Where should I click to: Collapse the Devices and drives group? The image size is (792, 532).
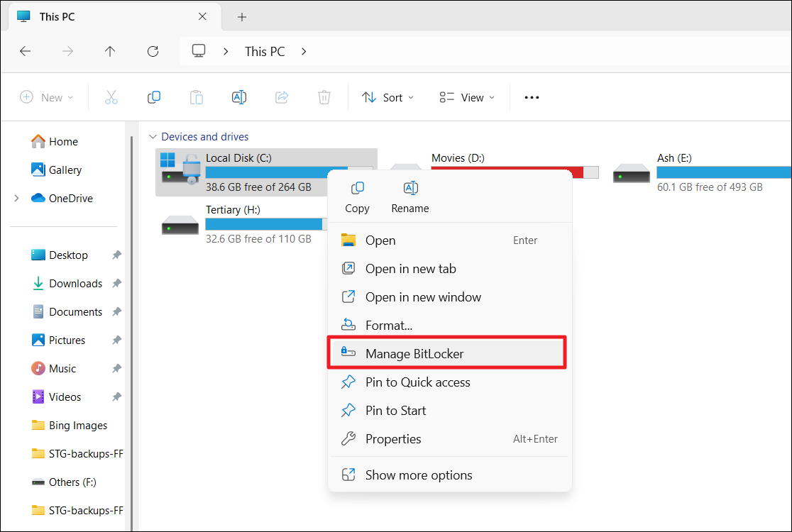[152, 137]
